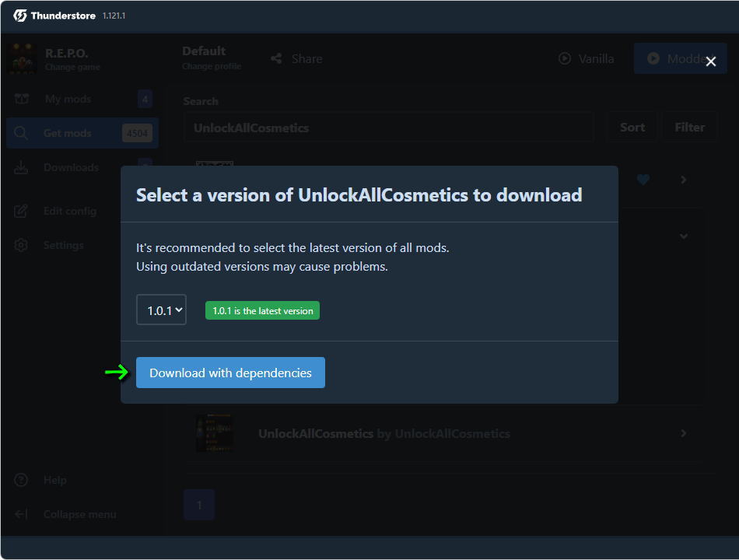
Task: Click the Share network icon
Action: tap(276, 58)
